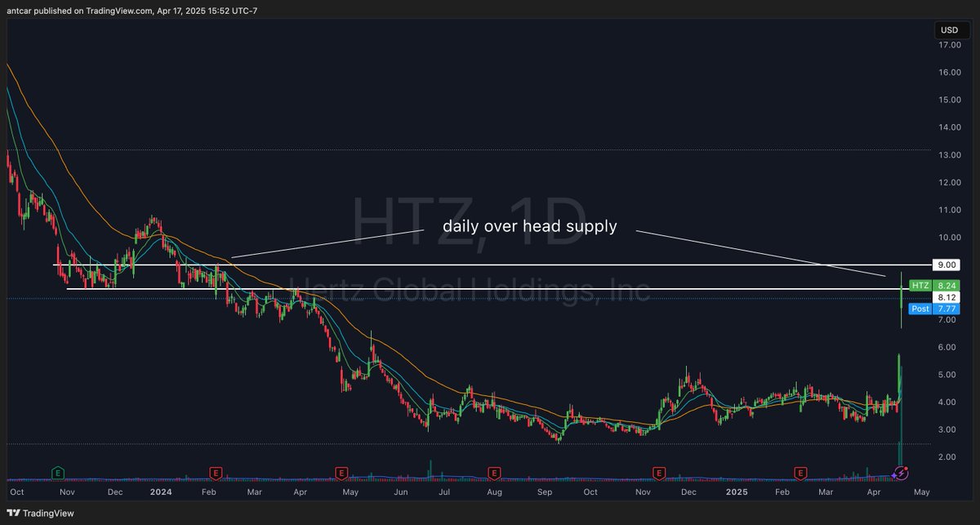Click the Jul label on the time axis

[x=445, y=492]
